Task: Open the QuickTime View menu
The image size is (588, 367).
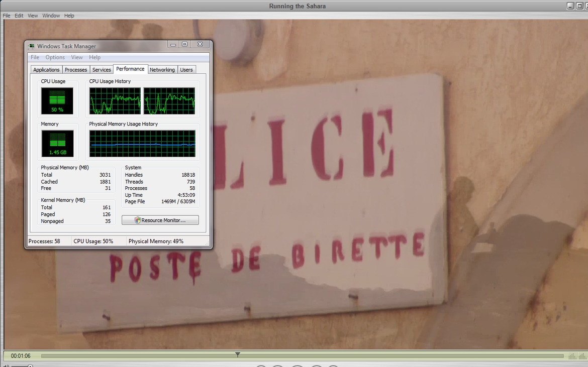Action: click(33, 16)
